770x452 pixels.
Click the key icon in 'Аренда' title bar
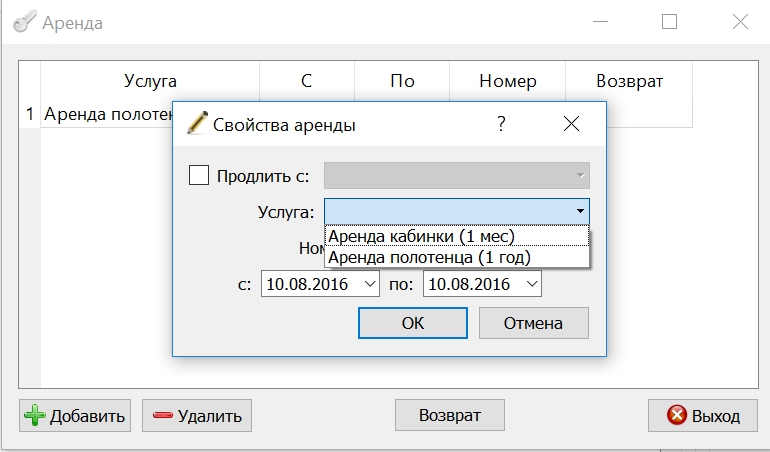[x=25, y=22]
